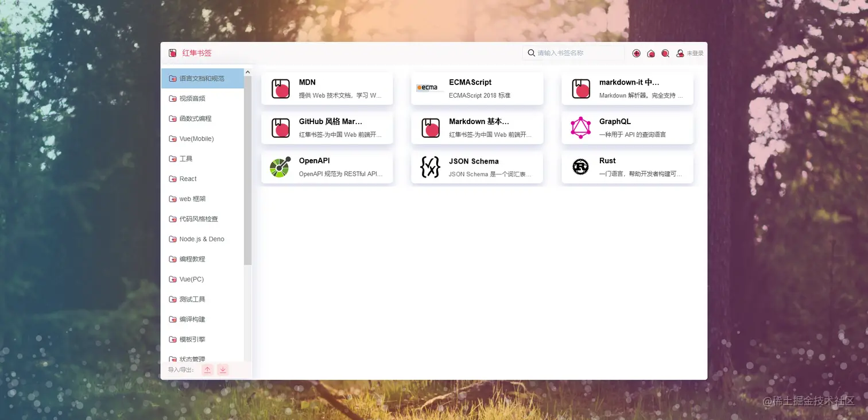Open the 未登录 user login
This screenshot has width=868, height=420.
tap(689, 53)
